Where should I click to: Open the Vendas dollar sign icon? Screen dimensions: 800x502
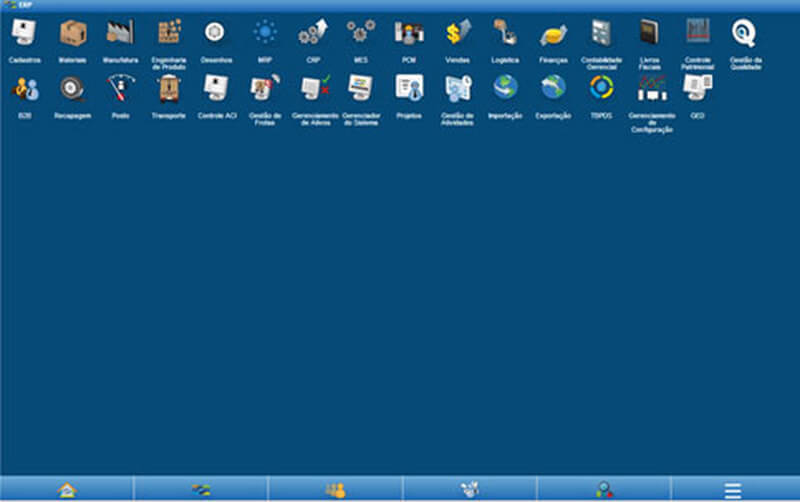tap(458, 33)
